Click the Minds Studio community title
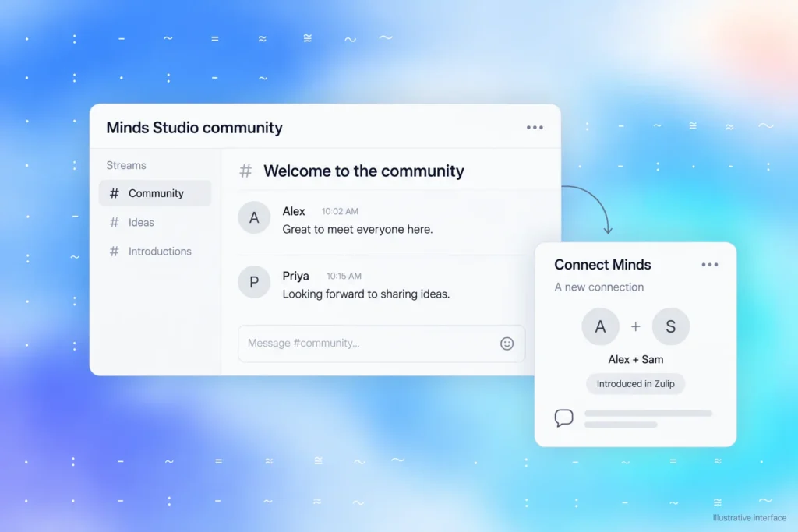Viewport: 798px width, 532px height. click(194, 128)
